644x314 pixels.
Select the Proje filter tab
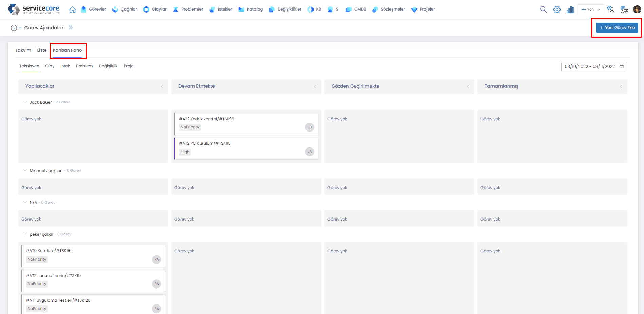pyautogui.click(x=129, y=66)
